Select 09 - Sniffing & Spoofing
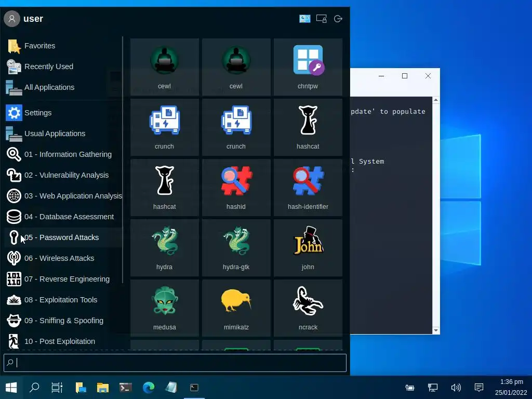Image resolution: width=532 pixels, height=399 pixels. (63, 321)
